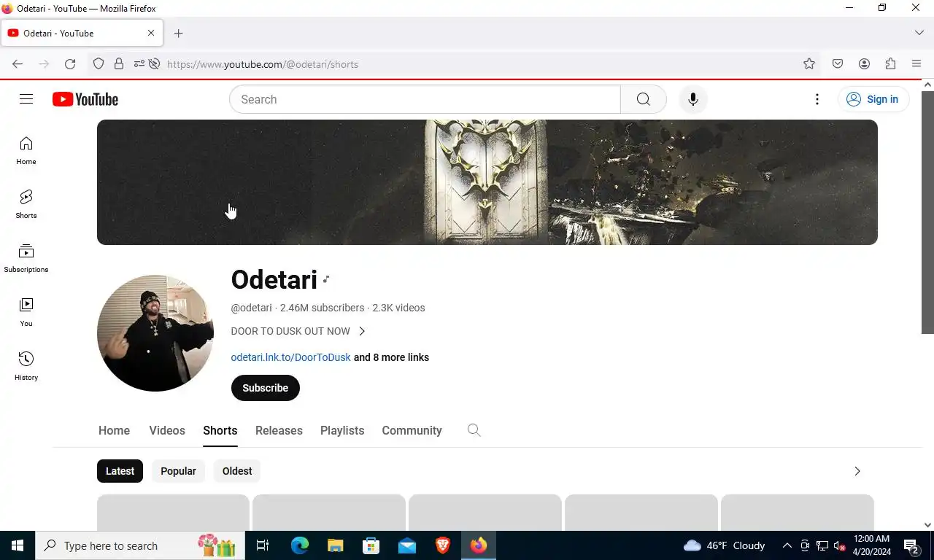Screen dimensions: 934x560
Task: Open odetari.lnk.to/DoorToDusk link
Action: (x=291, y=357)
